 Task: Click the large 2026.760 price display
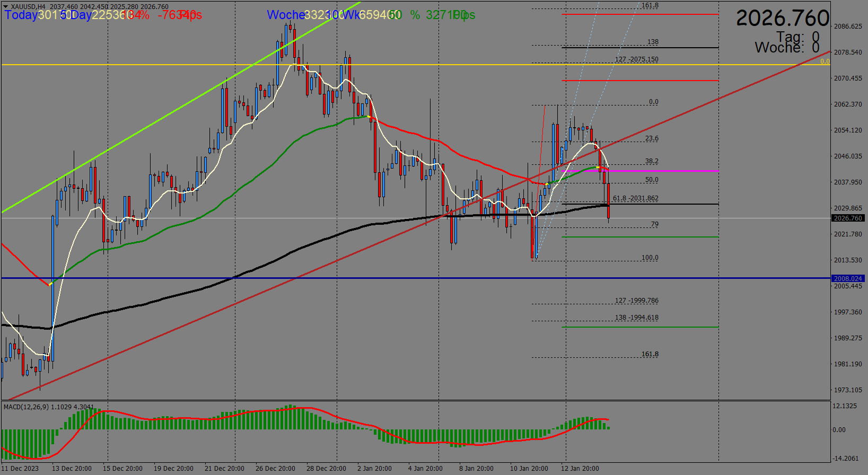pyautogui.click(x=782, y=19)
